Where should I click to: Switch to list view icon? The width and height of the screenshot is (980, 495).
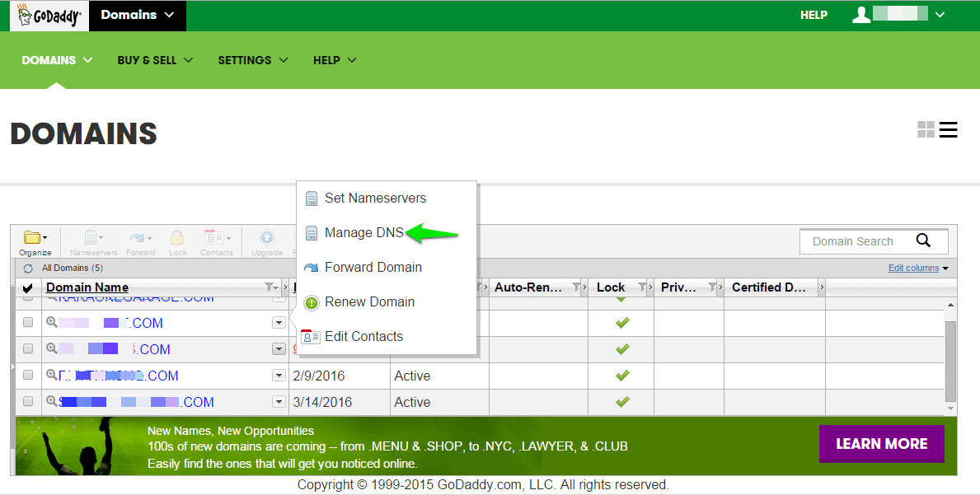pyautogui.click(x=948, y=129)
